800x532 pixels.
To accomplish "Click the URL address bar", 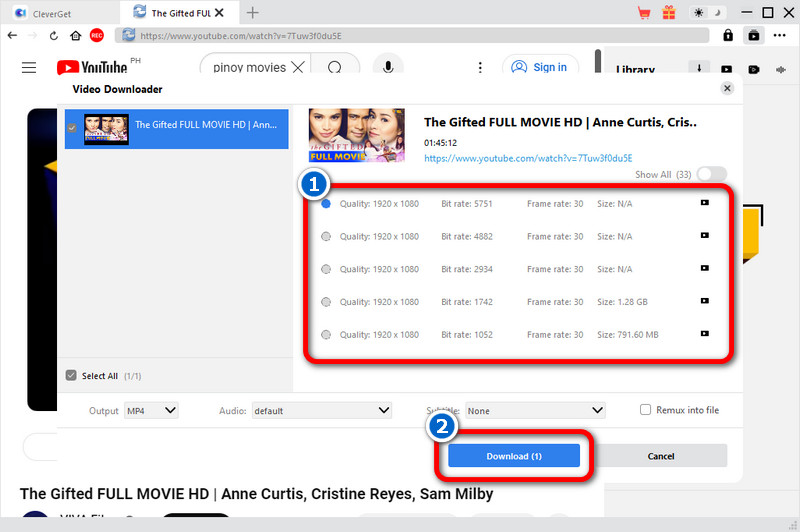I will (x=412, y=36).
